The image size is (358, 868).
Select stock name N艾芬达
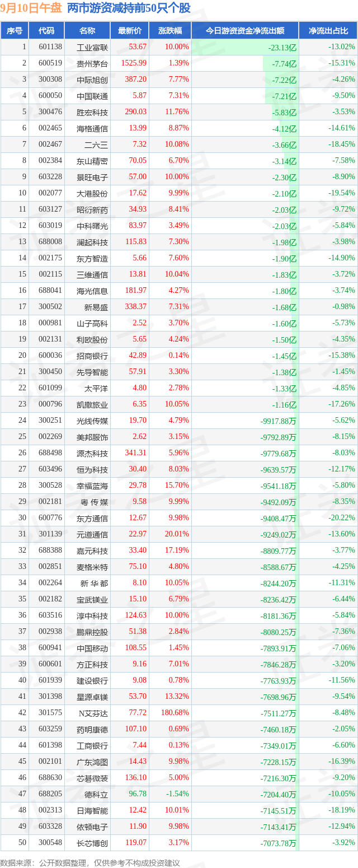(x=94, y=713)
